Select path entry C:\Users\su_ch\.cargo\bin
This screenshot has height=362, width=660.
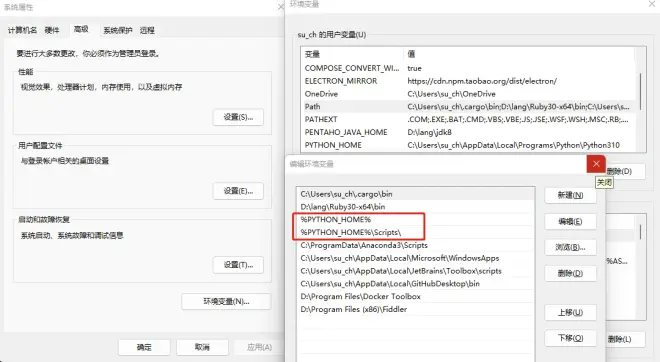coord(415,194)
